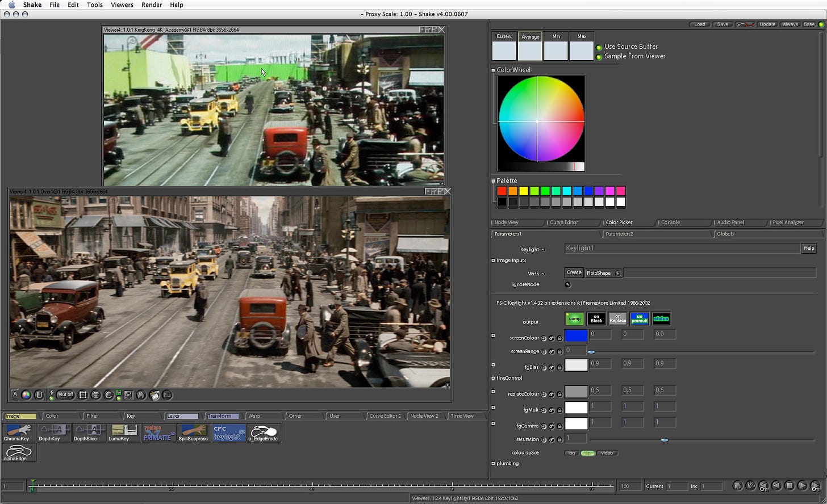The height and width of the screenshot is (504, 827).
Task: Add a DepthSlice node
Action: [x=89, y=432]
